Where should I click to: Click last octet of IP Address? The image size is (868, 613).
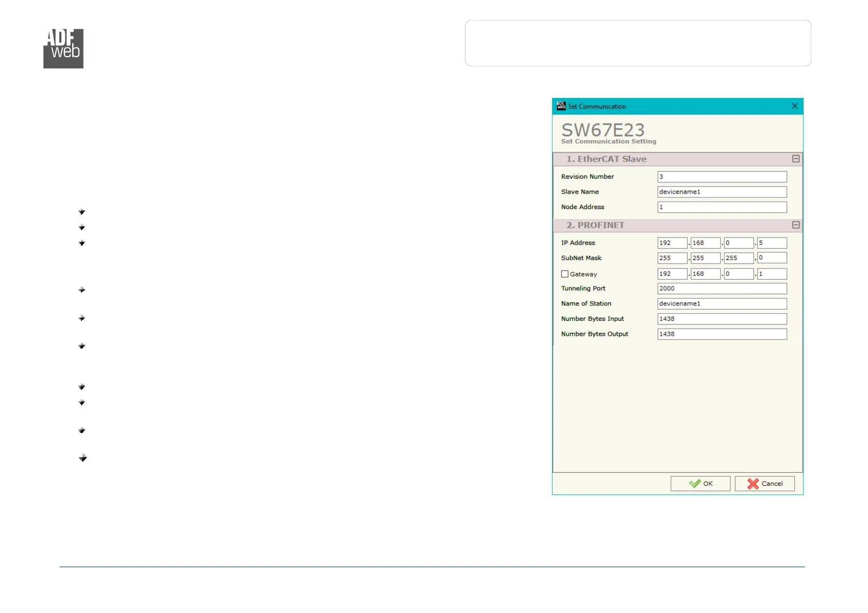[772, 243]
